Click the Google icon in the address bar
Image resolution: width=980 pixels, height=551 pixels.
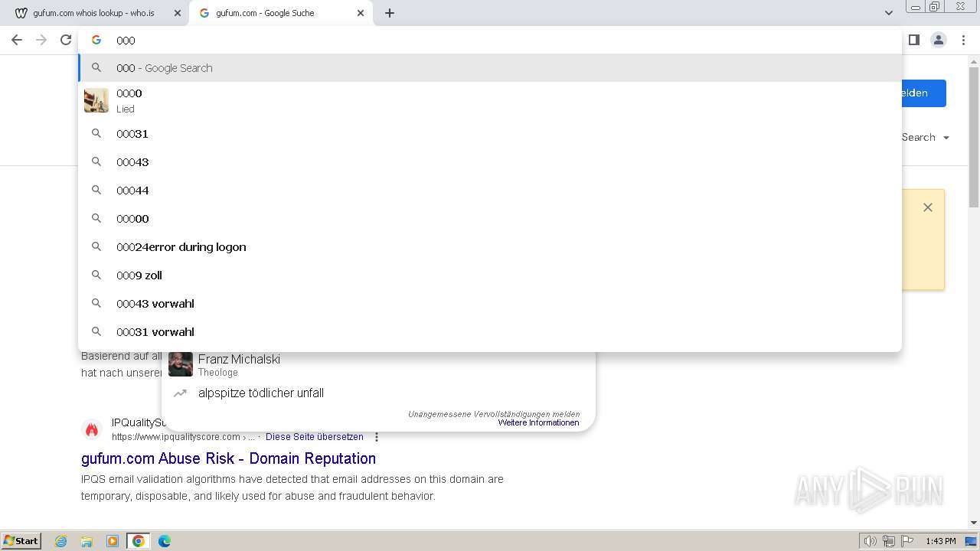(x=96, y=40)
